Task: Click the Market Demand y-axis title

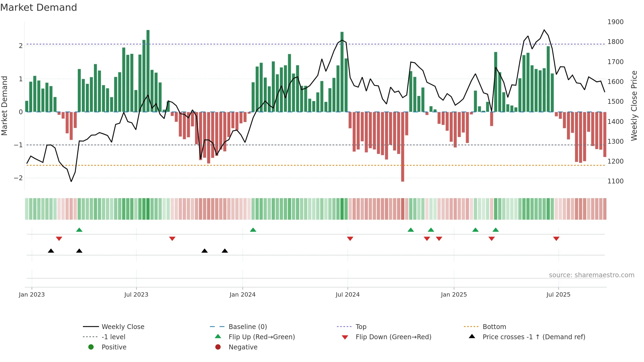Action: click(x=4, y=106)
